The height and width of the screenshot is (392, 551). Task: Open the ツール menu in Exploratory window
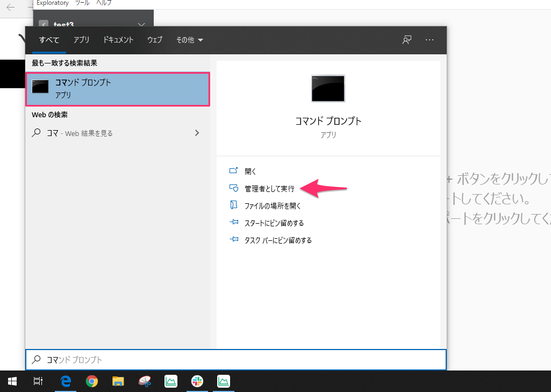(83, 3)
